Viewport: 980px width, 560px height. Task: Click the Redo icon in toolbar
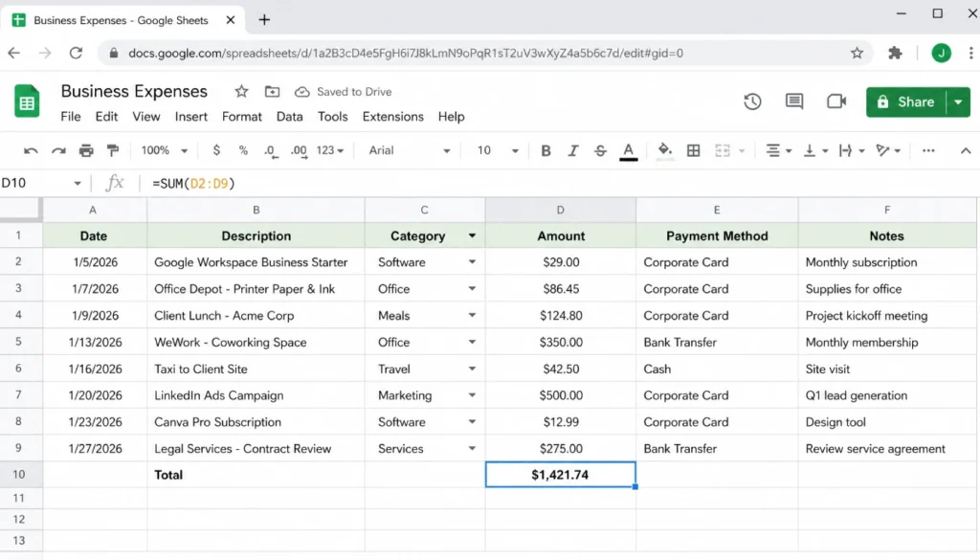[58, 150]
